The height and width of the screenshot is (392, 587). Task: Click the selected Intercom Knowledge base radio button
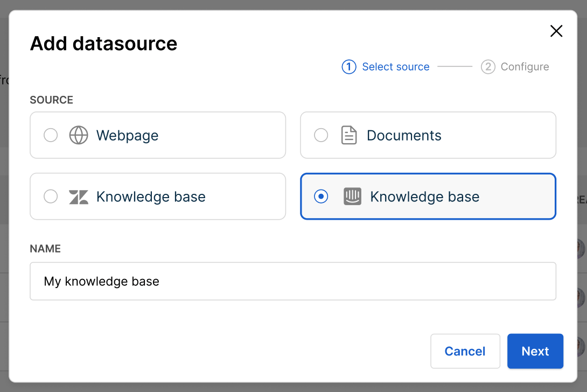tap(321, 197)
